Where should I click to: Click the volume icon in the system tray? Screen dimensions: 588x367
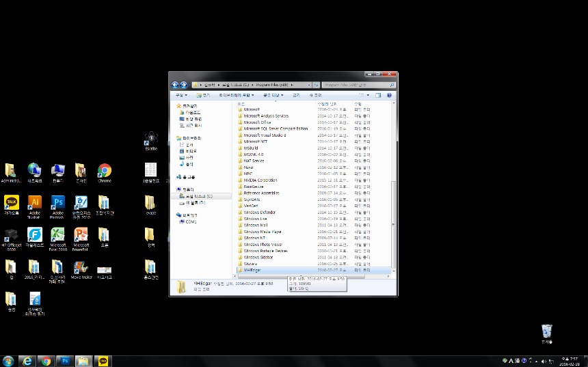(x=544, y=361)
